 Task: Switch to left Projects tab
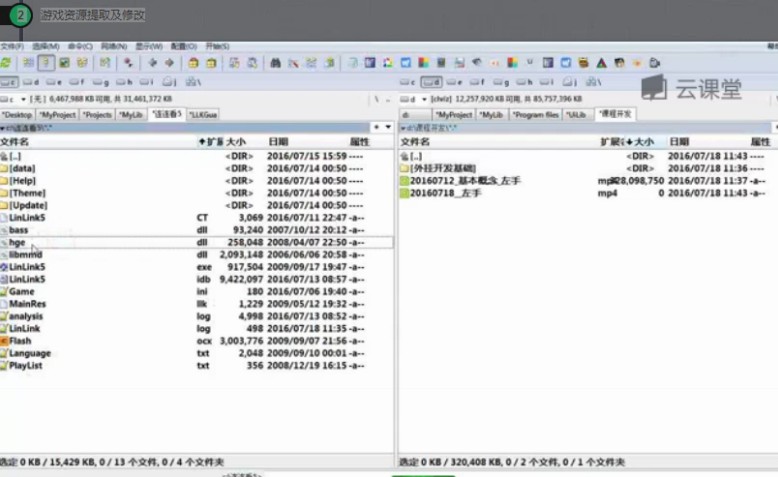[98, 115]
